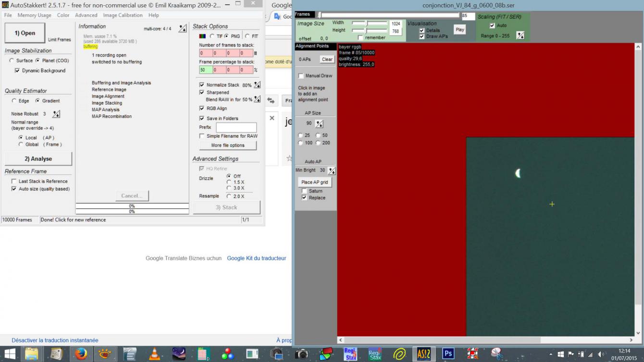Toggle Sharpened checkbox
The width and height of the screenshot is (644, 362).
(202, 92)
